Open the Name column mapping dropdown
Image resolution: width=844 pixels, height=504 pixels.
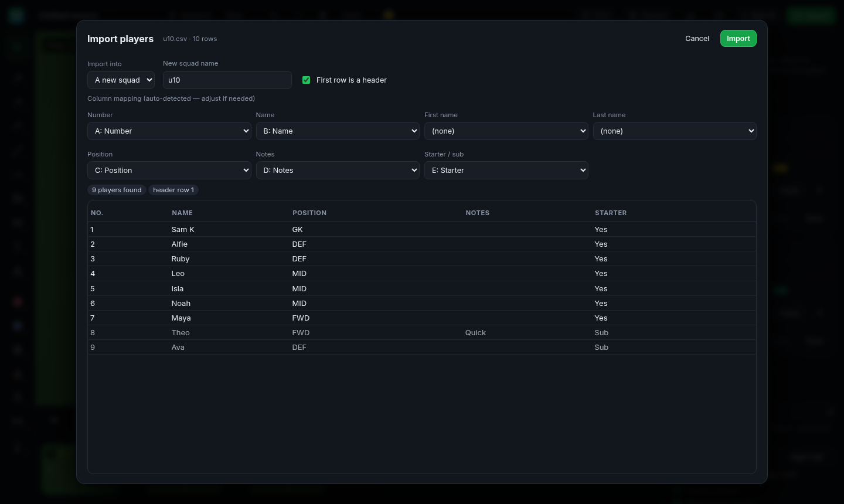[x=338, y=131]
